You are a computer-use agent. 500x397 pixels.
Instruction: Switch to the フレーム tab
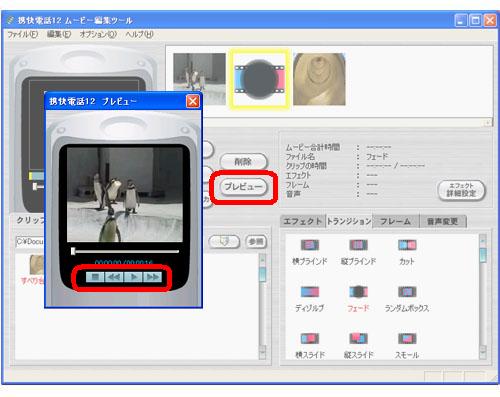(x=396, y=221)
